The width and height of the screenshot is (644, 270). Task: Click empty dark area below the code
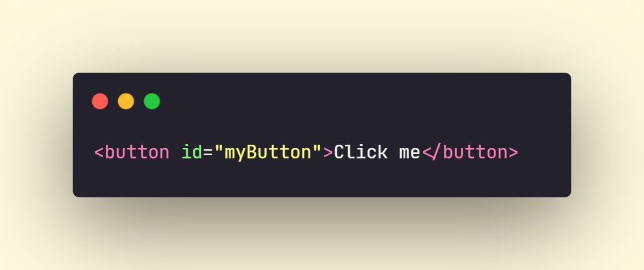(321, 180)
